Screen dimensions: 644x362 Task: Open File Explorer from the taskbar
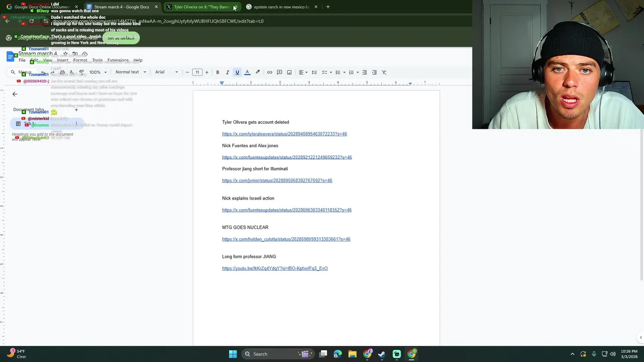(352, 354)
